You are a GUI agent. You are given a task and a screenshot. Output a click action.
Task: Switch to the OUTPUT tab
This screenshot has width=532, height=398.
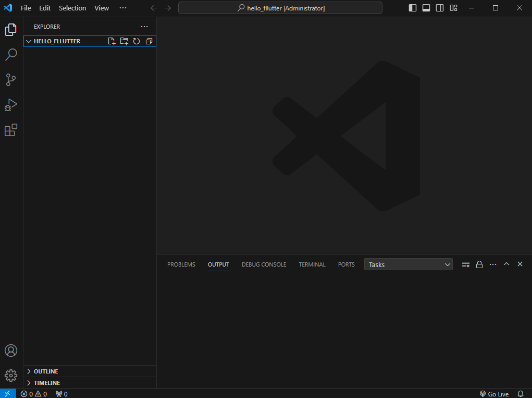218,264
